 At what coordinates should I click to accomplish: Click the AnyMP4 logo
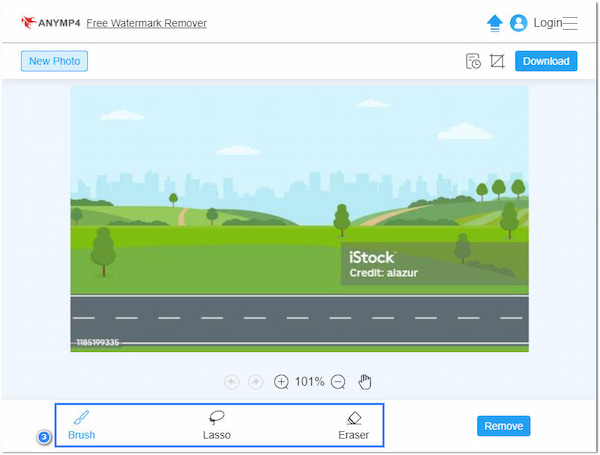tap(50, 23)
